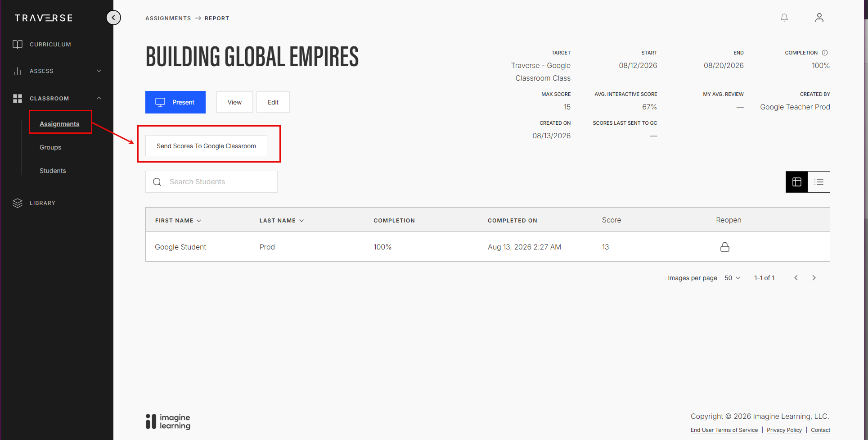Click the Completion info icon
This screenshot has width=868, height=440.
click(x=825, y=53)
